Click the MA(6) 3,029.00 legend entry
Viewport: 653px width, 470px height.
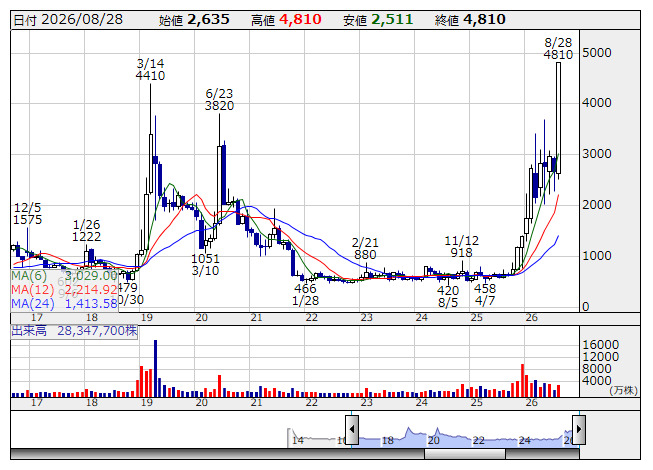pyautogui.click(x=65, y=276)
